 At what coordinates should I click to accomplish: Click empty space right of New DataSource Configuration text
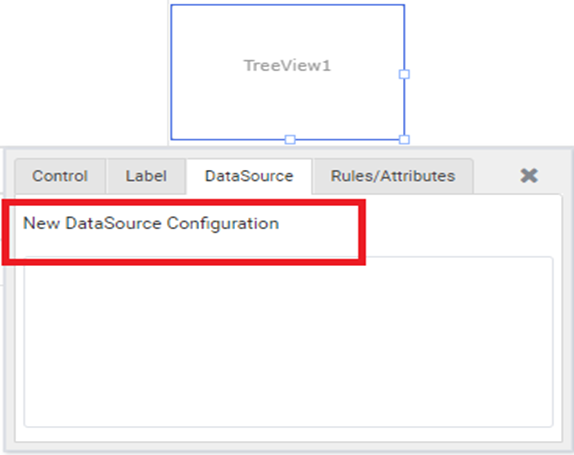click(x=458, y=223)
